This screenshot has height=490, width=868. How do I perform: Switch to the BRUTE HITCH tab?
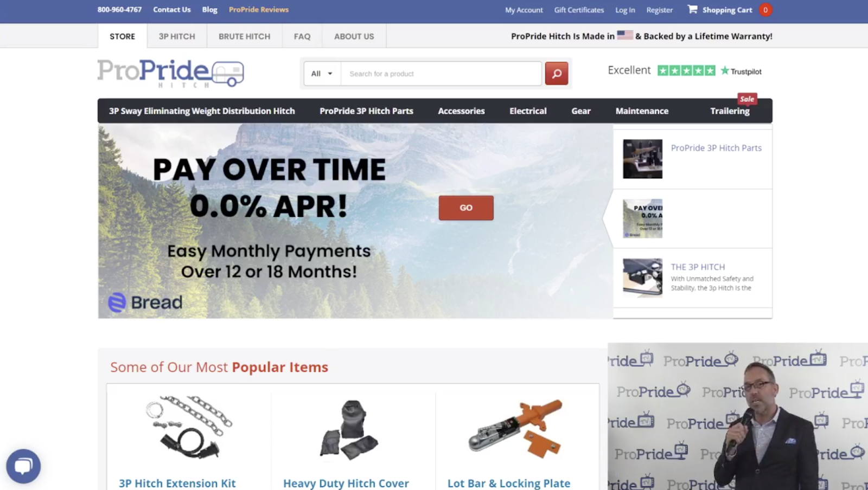tap(244, 36)
